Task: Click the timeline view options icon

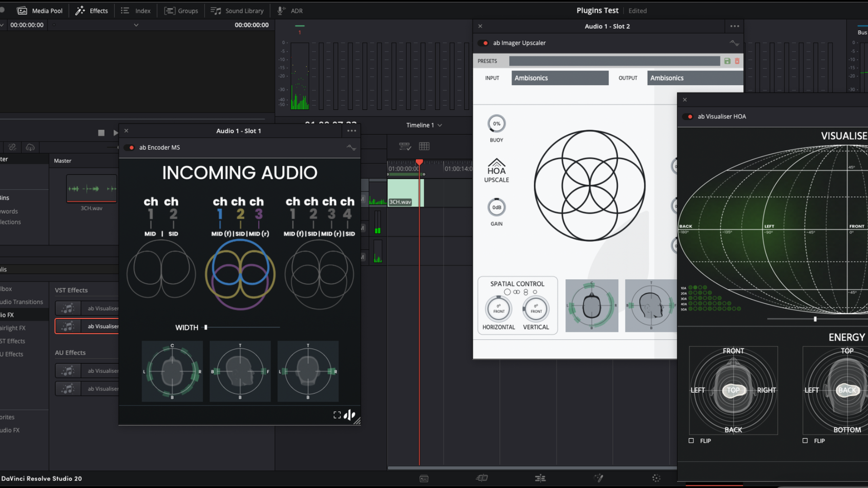Action: click(405, 146)
